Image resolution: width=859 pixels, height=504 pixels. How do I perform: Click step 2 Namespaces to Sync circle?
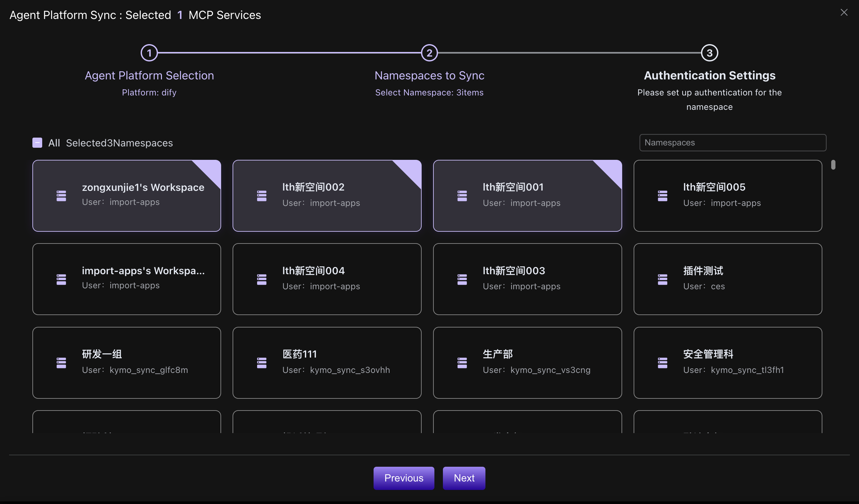[x=429, y=53]
